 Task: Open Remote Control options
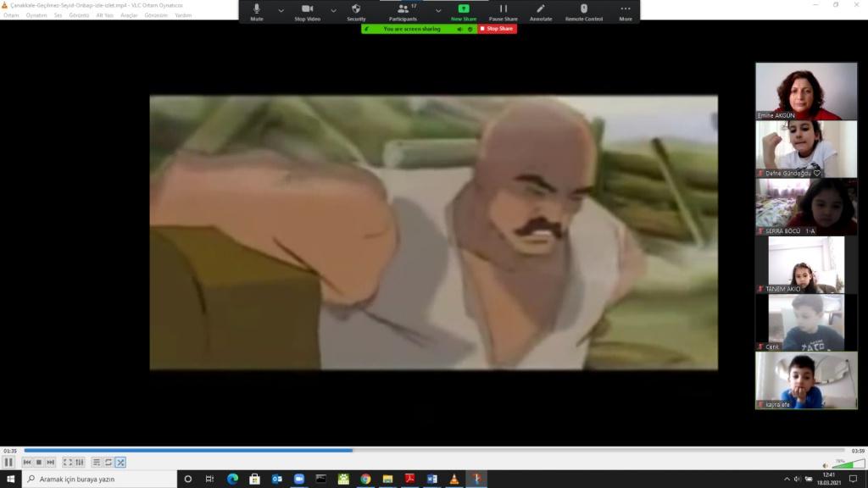click(583, 12)
